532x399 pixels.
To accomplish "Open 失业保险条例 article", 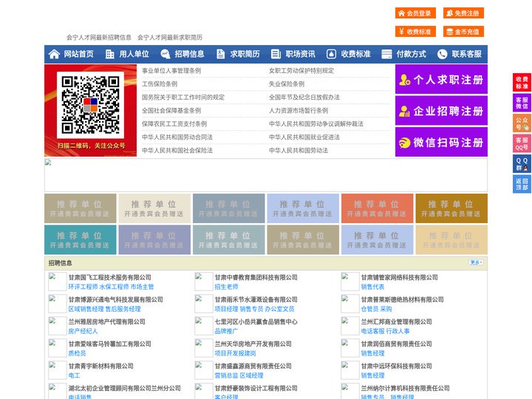I will [x=287, y=83].
